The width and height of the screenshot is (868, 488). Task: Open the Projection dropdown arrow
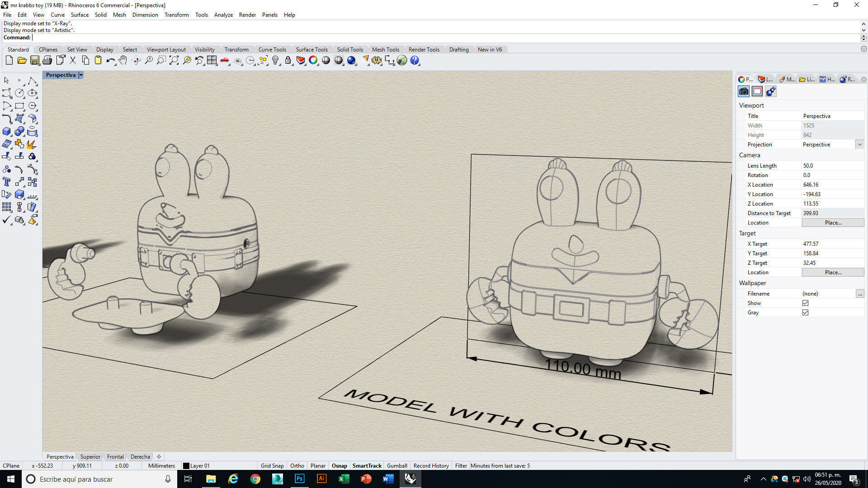859,145
